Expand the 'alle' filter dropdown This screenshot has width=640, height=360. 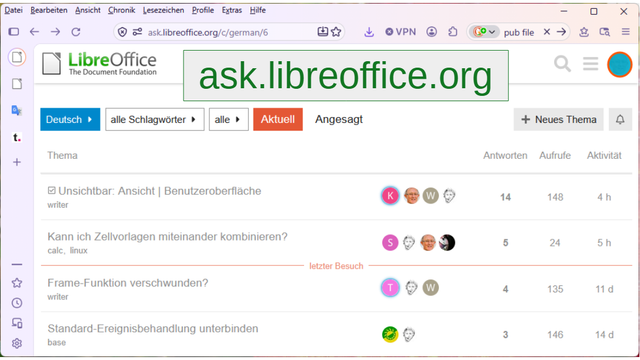[229, 120]
